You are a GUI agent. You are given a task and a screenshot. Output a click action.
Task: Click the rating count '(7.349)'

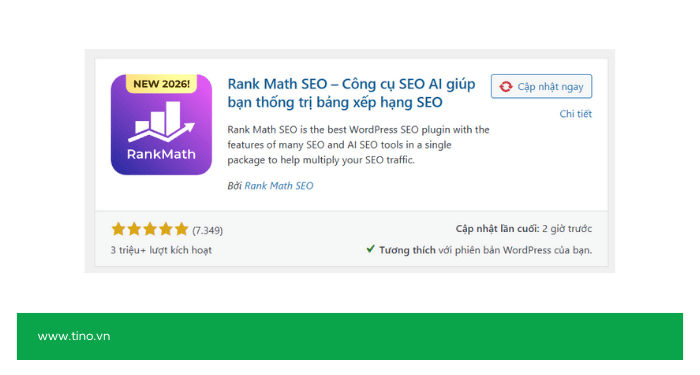208,230
